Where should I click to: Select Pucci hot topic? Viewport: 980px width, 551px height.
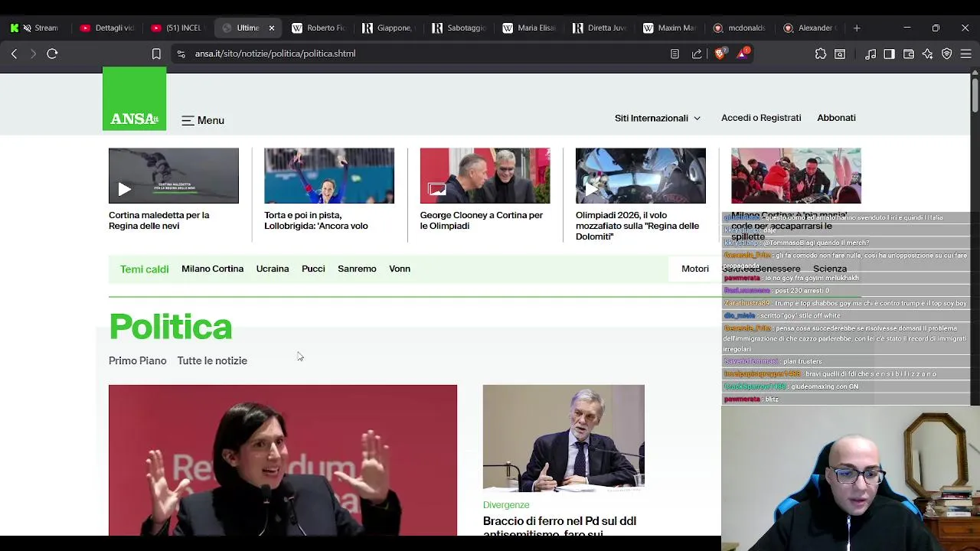313,269
